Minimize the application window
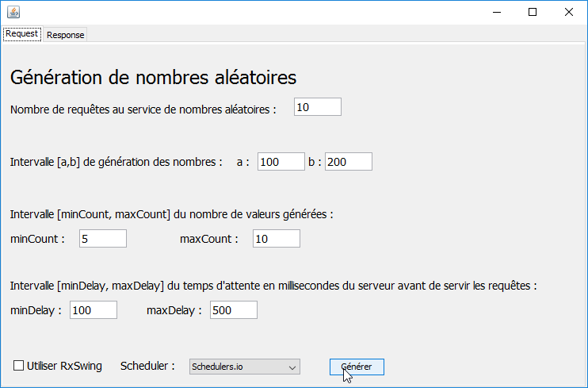 pos(496,12)
